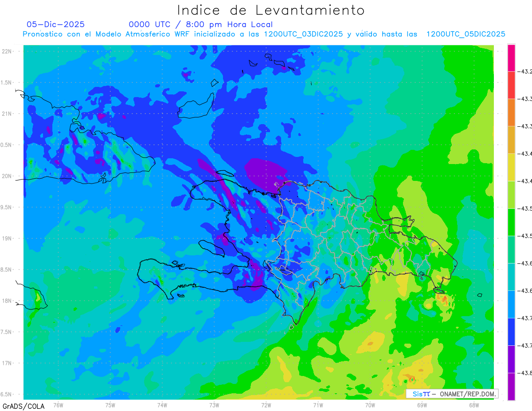
Task: Click the red swatch in the color legend
Action: click(x=511, y=85)
